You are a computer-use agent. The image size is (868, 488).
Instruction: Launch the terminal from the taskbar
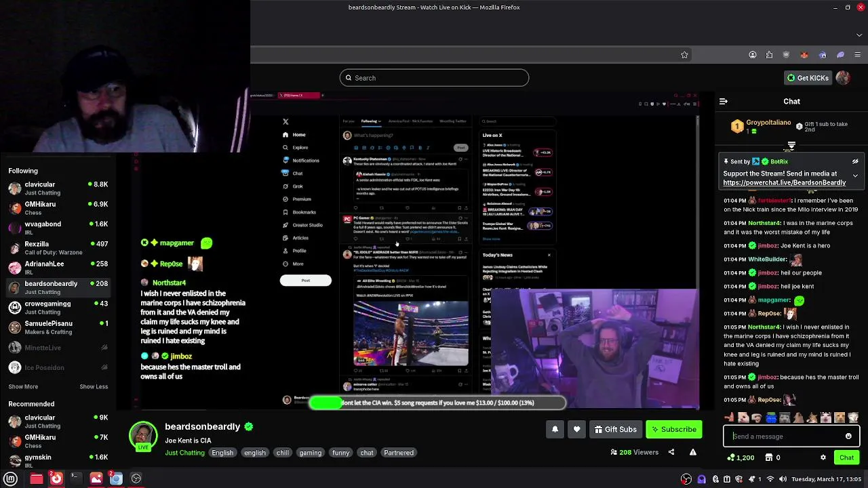pyautogui.click(x=75, y=479)
